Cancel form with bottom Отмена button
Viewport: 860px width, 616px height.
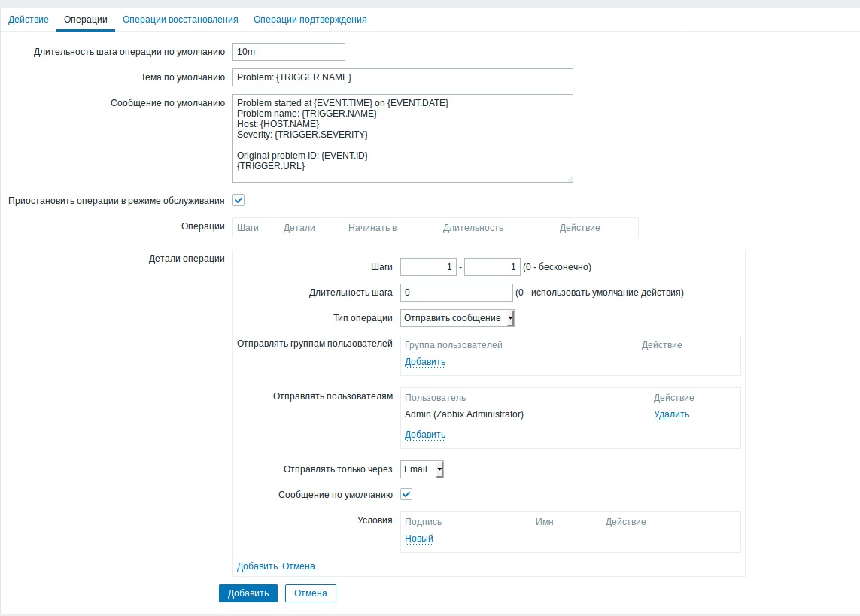coord(310,593)
